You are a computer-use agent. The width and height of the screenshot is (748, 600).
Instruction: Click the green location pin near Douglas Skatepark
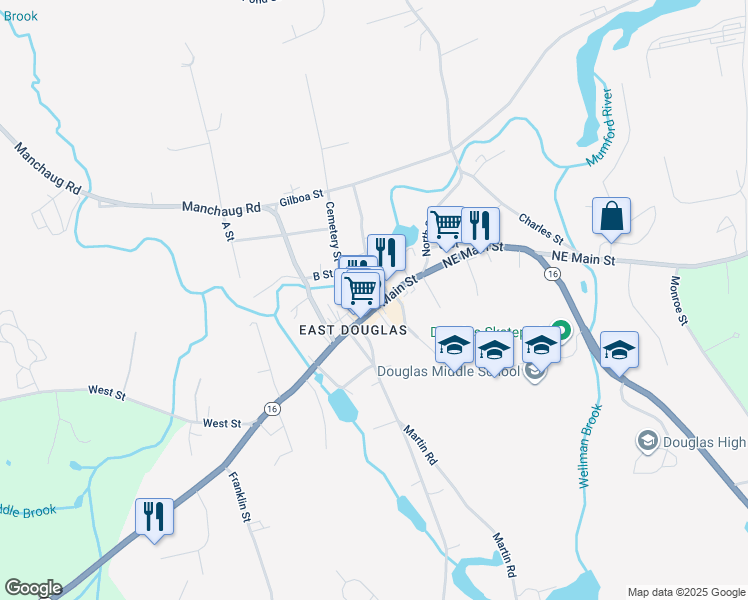point(562,330)
